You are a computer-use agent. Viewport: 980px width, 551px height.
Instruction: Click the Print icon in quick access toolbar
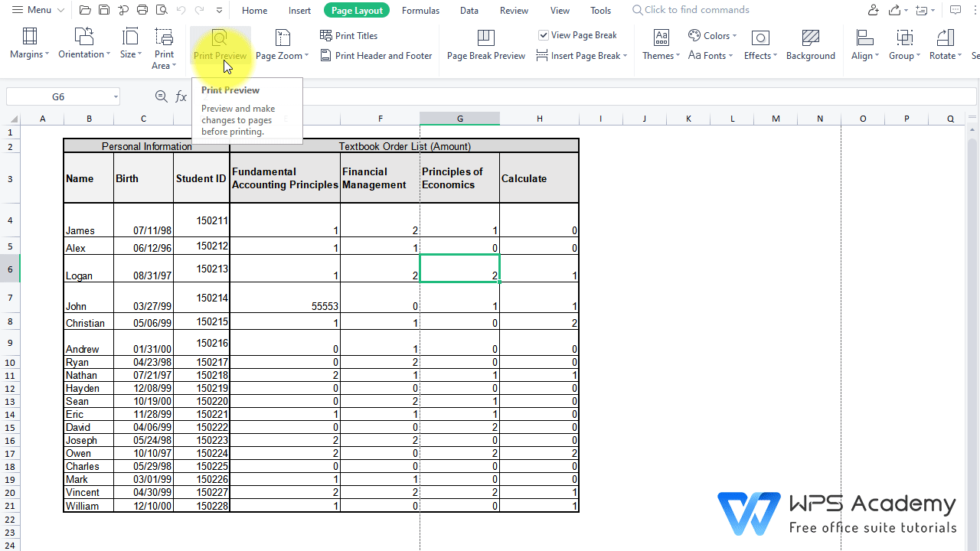point(142,10)
